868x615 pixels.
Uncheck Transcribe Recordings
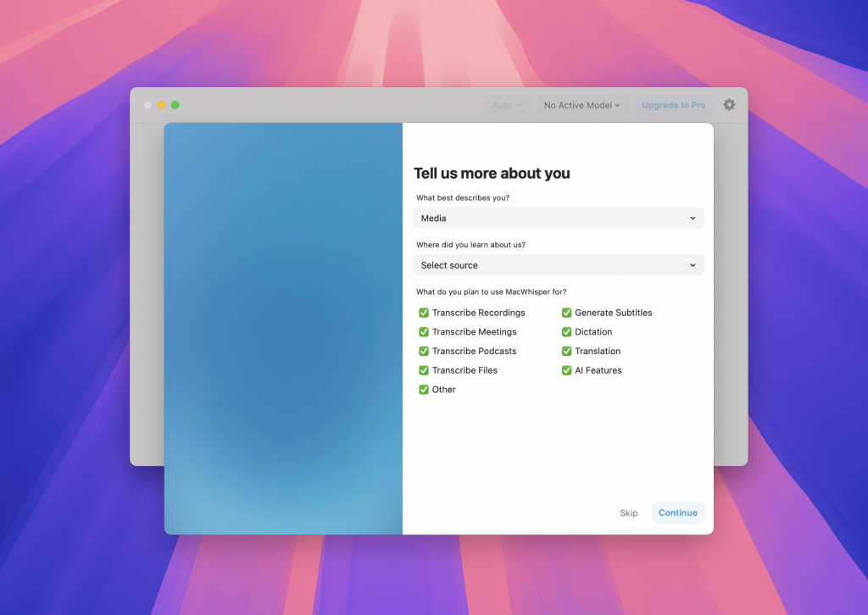click(x=423, y=313)
